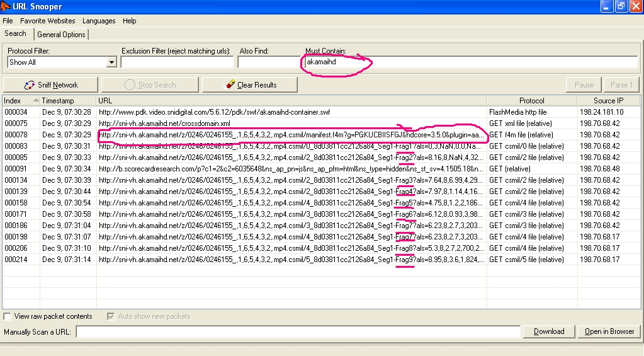The image size is (644, 356).
Task: Open the Protocol Filter dropdown arrow
Action: pyautogui.click(x=111, y=62)
